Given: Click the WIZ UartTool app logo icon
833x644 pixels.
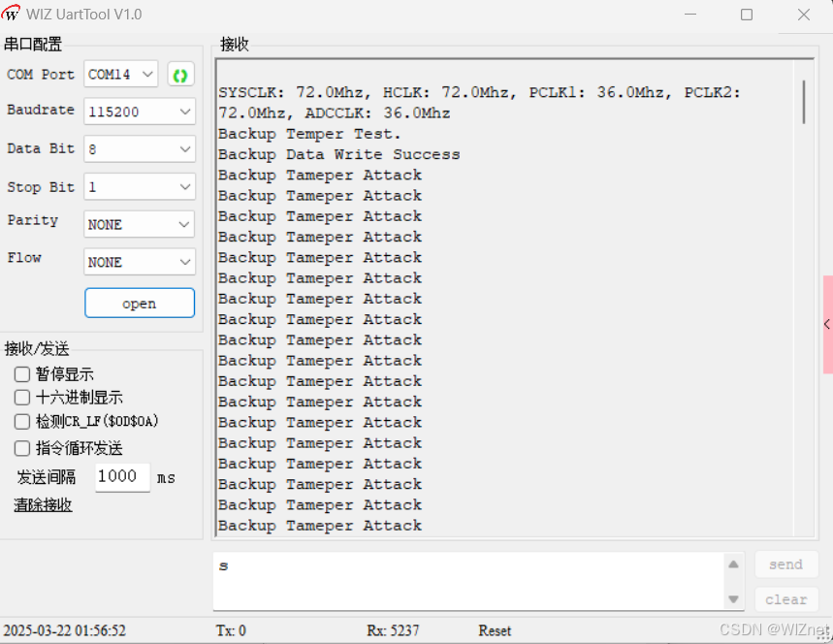Looking at the screenshot, I should click(11, 14).
